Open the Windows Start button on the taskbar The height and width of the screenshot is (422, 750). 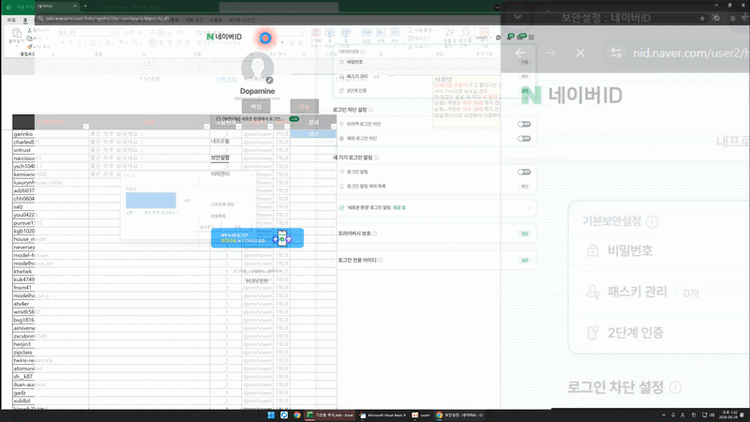(x=271, y=415)
